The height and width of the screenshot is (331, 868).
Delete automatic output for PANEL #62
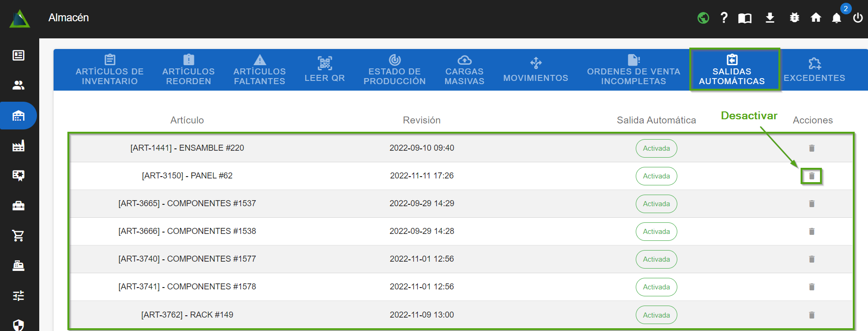coord(811,176)
